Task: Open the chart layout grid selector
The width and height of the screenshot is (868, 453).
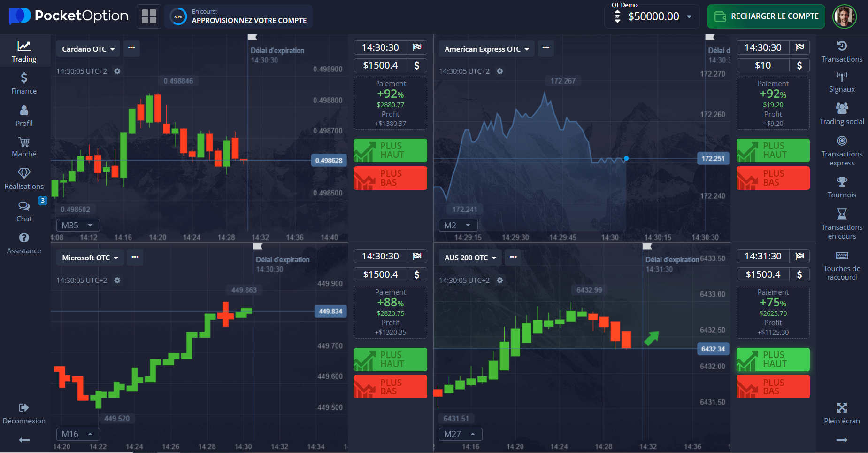Action: coord(149,16)
